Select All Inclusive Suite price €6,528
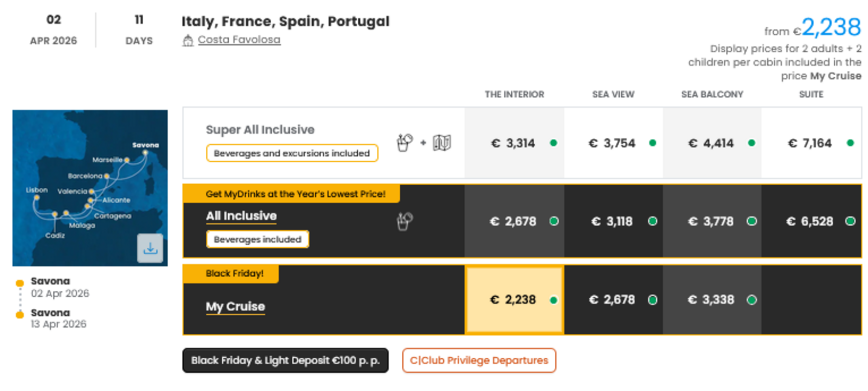 click(810, 221)
